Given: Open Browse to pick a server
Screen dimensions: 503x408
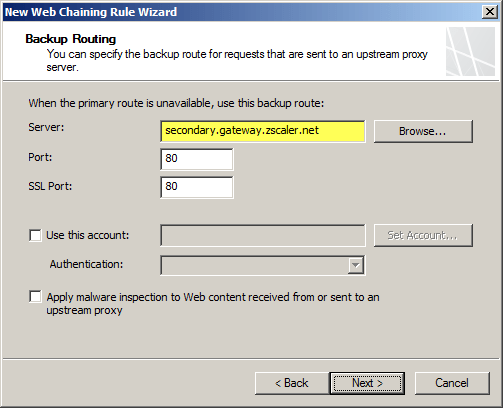Looking at the screenshot, I should pos(423,131).
